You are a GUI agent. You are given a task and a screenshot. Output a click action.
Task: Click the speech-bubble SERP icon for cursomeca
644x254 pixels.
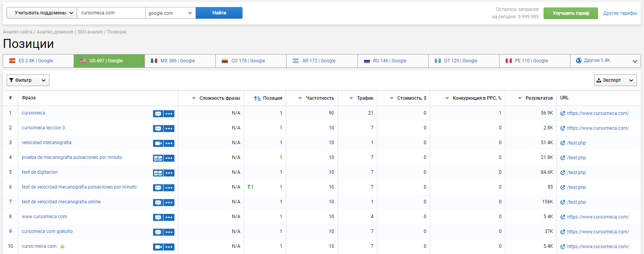pos(158,114)
